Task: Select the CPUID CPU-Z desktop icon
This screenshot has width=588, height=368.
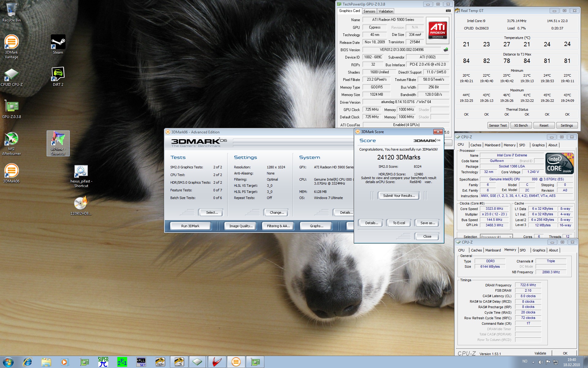Action: pyautogui.click(x=12, y=77)
